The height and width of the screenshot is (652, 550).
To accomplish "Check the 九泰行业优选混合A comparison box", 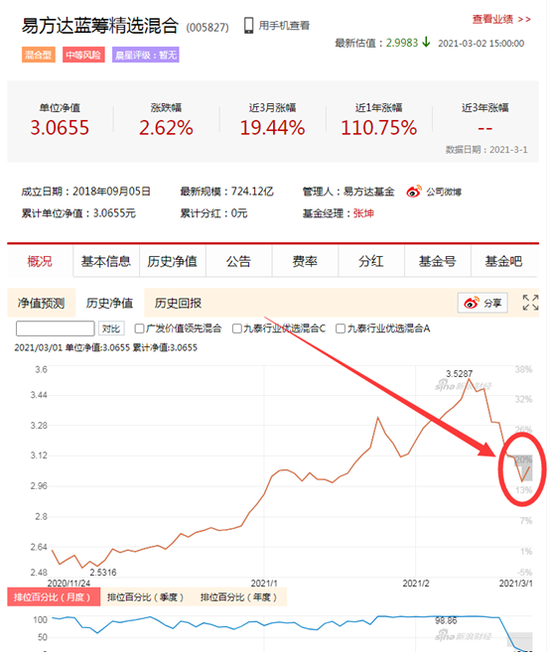I will pos(340,328).
